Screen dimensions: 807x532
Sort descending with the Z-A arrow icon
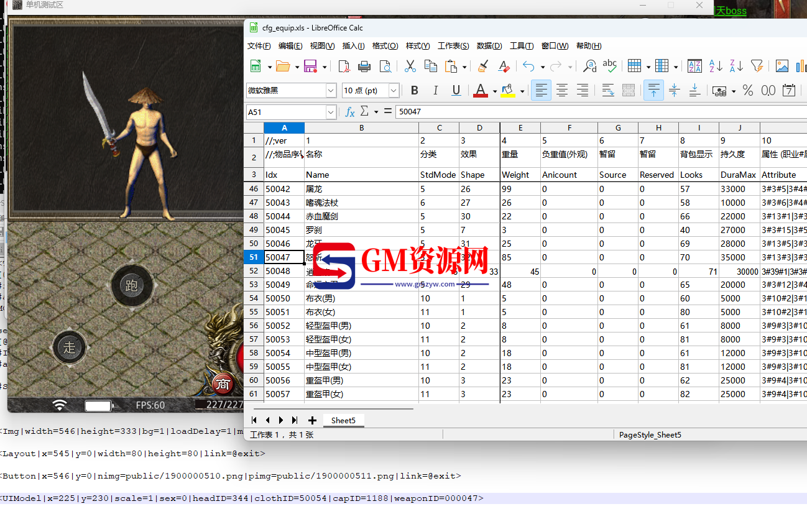[736, 66]
